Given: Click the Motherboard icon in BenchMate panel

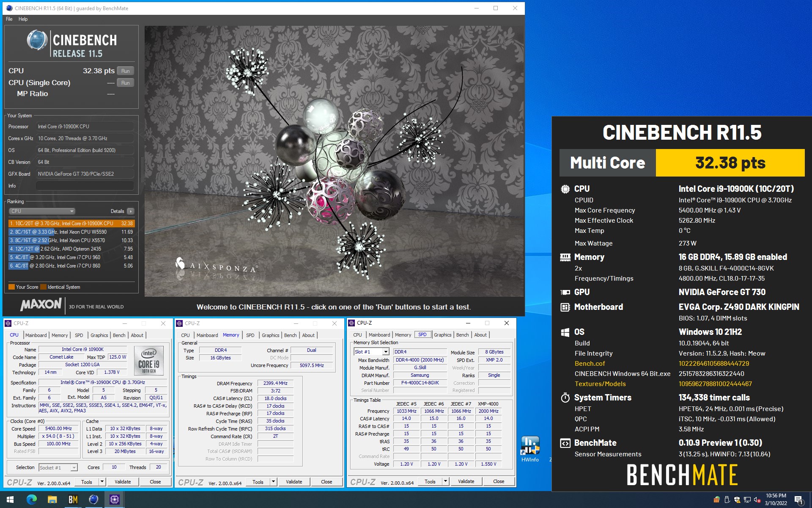Looking at the screenshot, I should pyautogui.click(x=565, y=307).
